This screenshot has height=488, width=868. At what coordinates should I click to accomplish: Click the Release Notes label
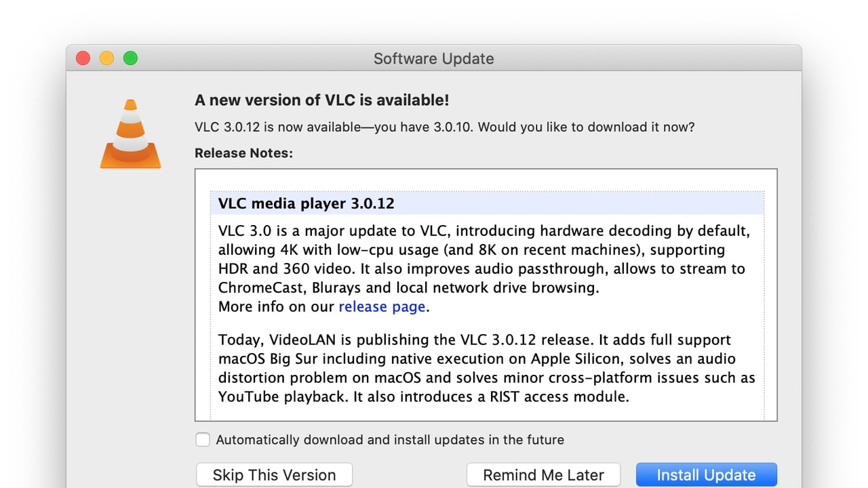(243, 153)
